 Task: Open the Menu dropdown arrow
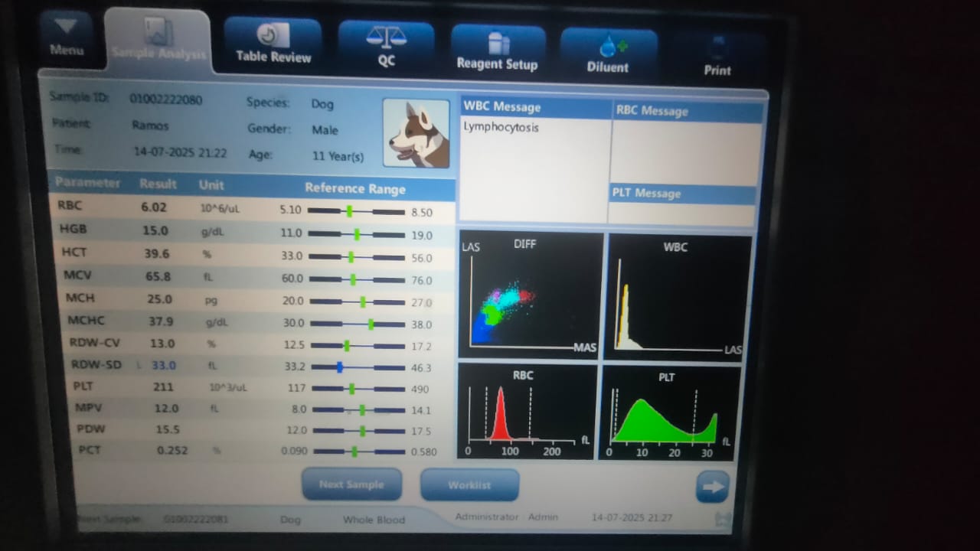point(67,28)
